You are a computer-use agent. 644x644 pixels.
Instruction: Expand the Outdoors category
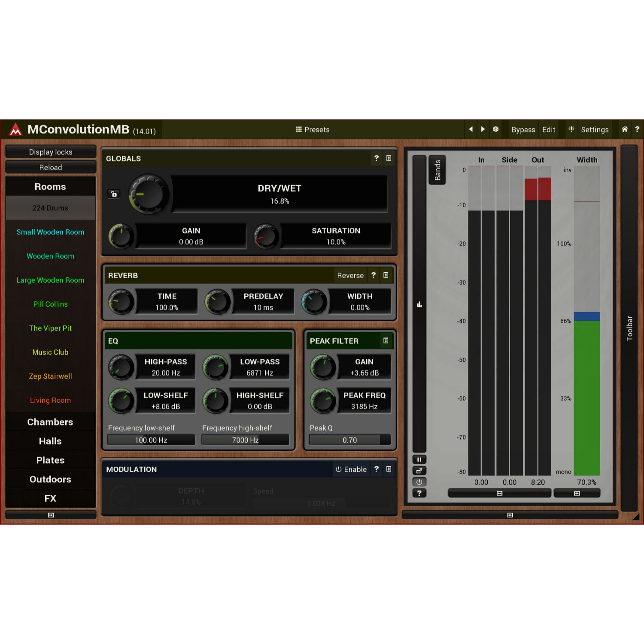pos(50,479)
